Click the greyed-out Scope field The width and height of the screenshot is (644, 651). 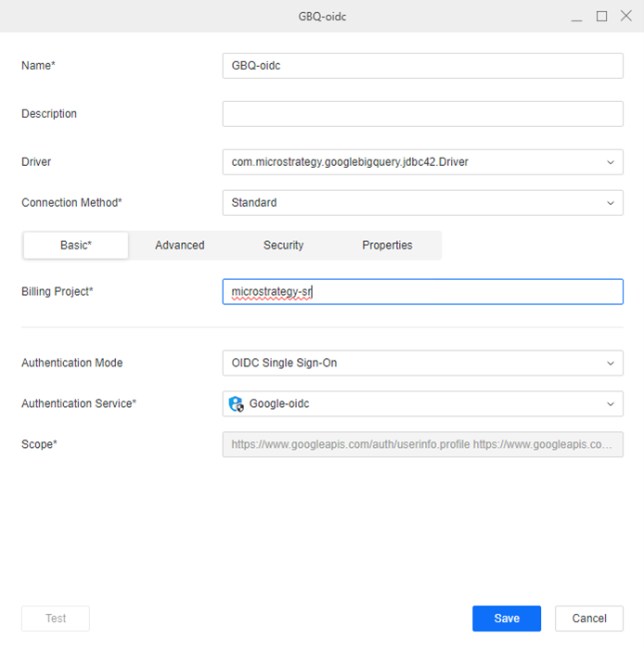tap(422, 445)
